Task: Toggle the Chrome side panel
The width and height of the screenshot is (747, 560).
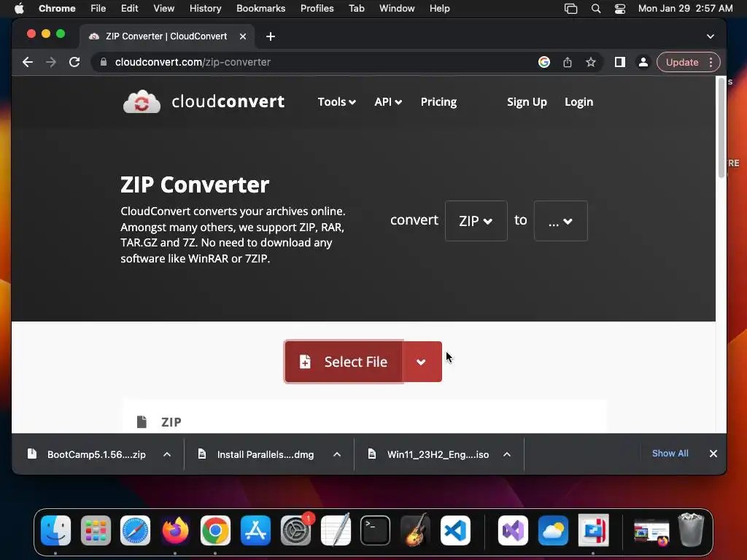Action: click(x=620, y=62)
